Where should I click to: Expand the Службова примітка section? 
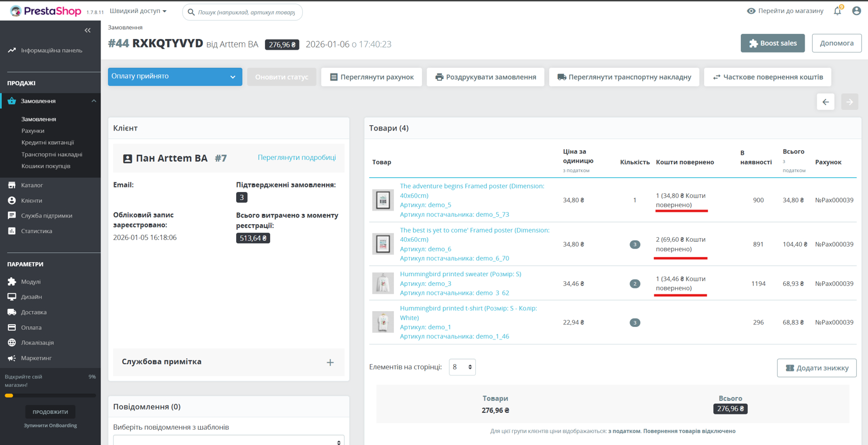click(x=330, y=363)
